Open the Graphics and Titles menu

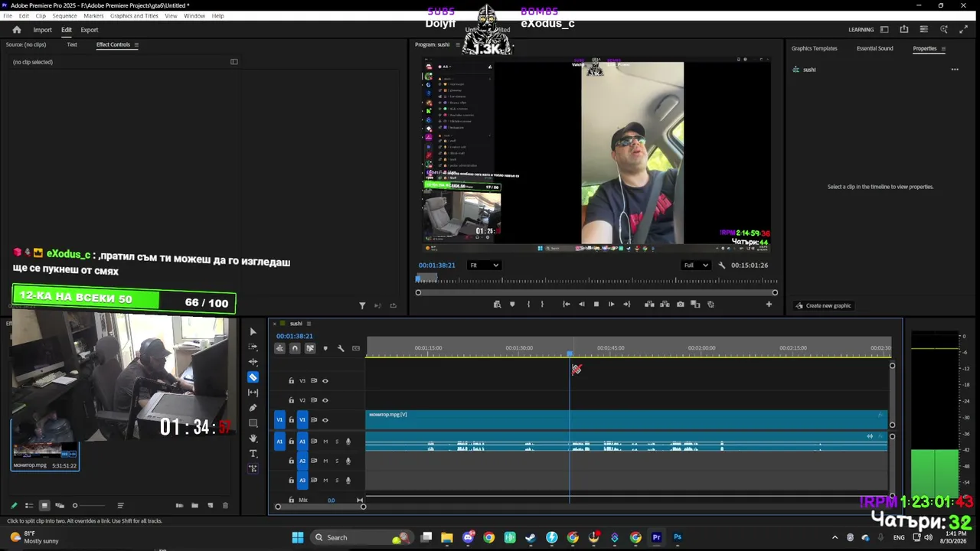[134, 16]
